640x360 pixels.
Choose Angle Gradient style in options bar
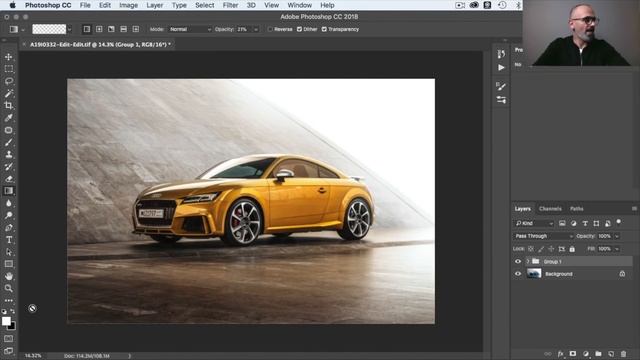pyautogui.click(x=111, y=29)
